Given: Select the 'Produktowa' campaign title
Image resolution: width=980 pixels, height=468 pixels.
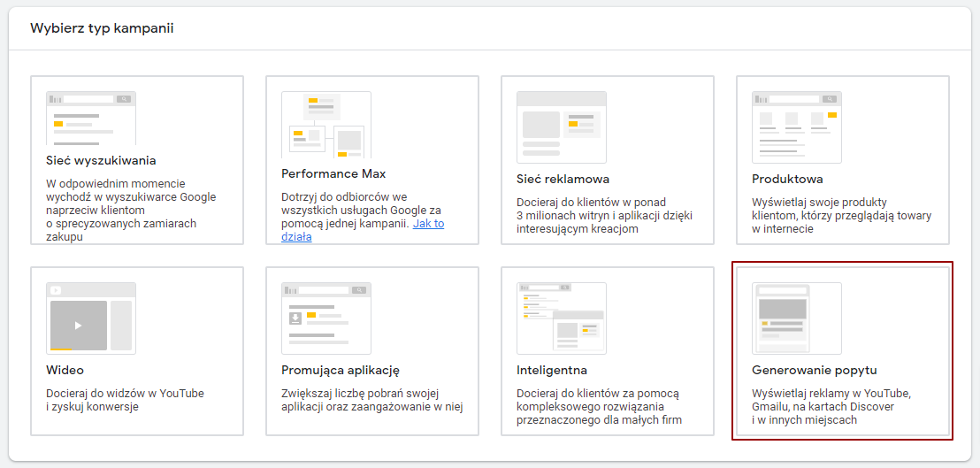Looking at the screenshot, I should click(x=787, y=179).
